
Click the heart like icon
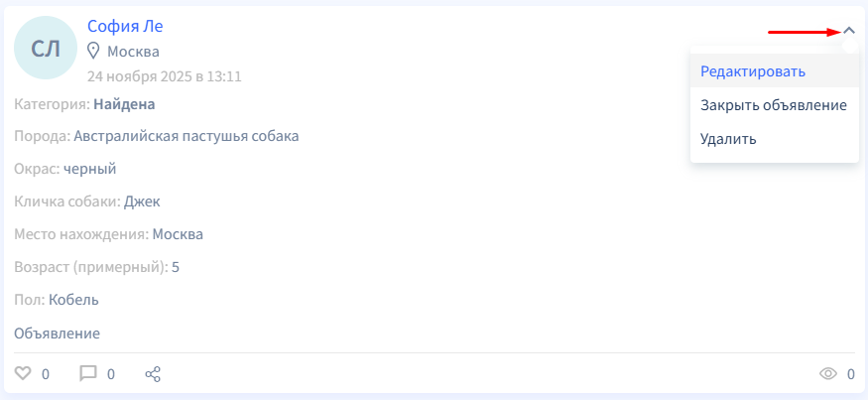(22, 374)
